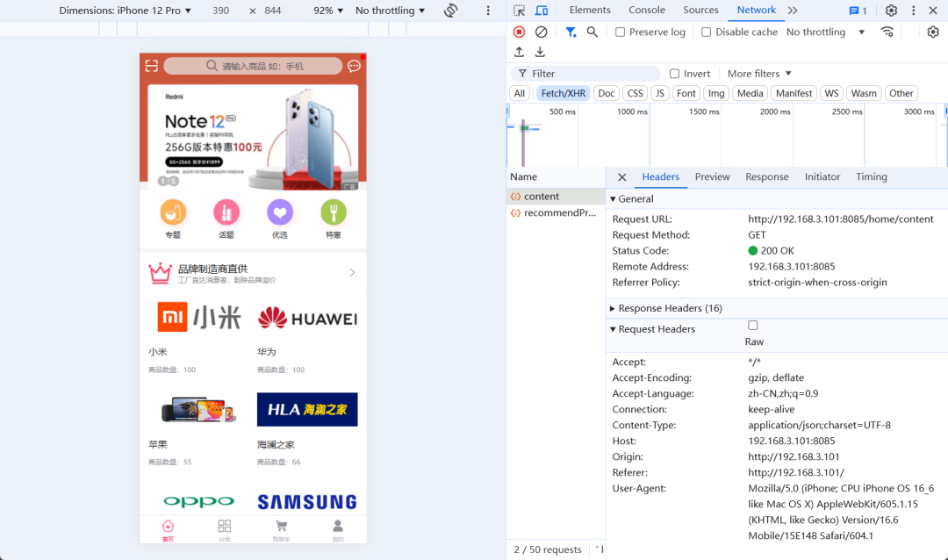
Task: Import a HAR file using the upload icon
Action: 518,51
